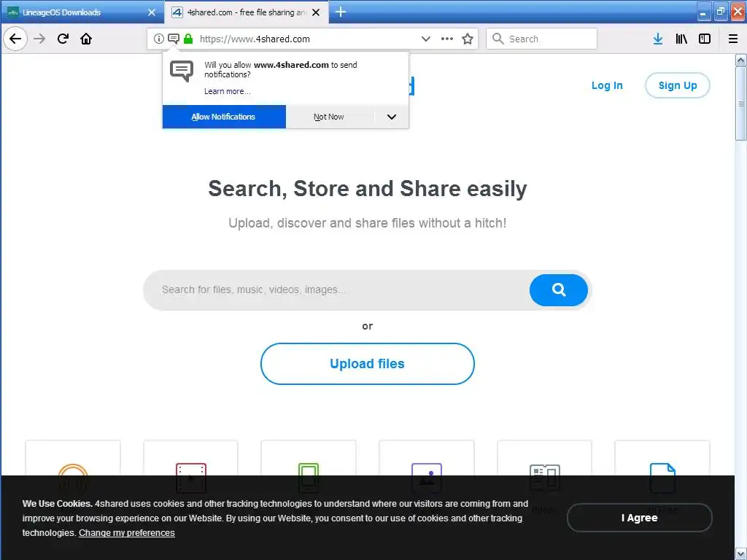Screen dimensions: 747x560
Task: Click the notification permission icon in address bar
Action: pos(174,39)
